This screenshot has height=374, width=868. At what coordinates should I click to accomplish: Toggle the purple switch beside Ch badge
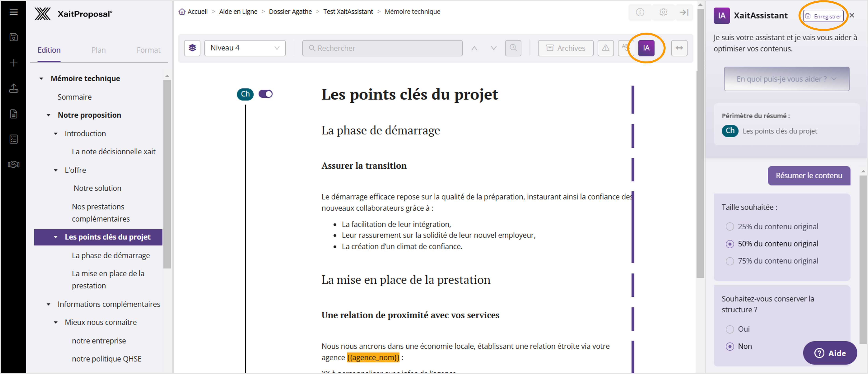(265, 94)
